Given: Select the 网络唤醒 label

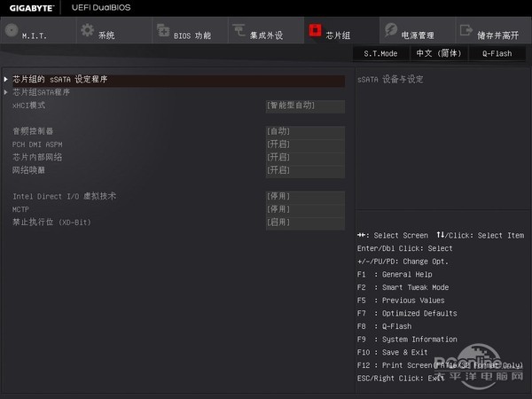Looking at the screenshot, I should tap(28, 170).
